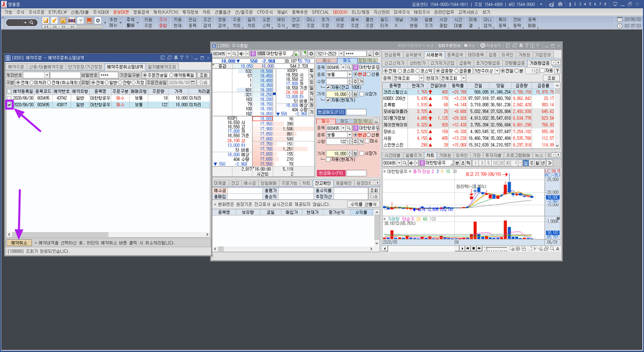644x352 pixels.
Task: Select 일반 radio in 유형 filter
Action: coord(107,82)
